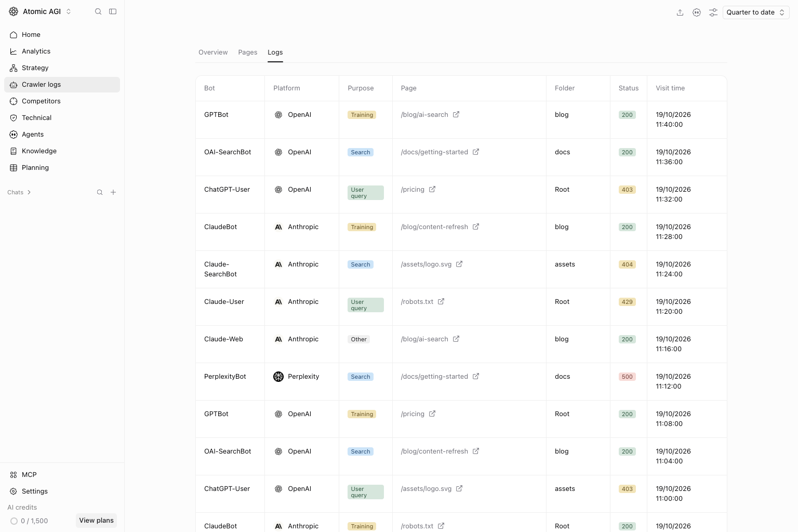Viewport: 798px width, 532px height.
Task: Click the Claude-SearchBot bot name
Action: (220, 269)
